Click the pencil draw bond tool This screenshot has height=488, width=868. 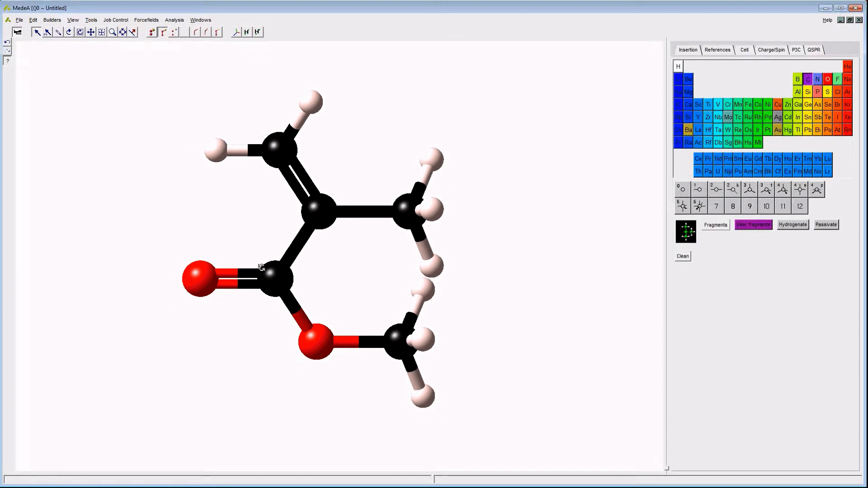58,32
